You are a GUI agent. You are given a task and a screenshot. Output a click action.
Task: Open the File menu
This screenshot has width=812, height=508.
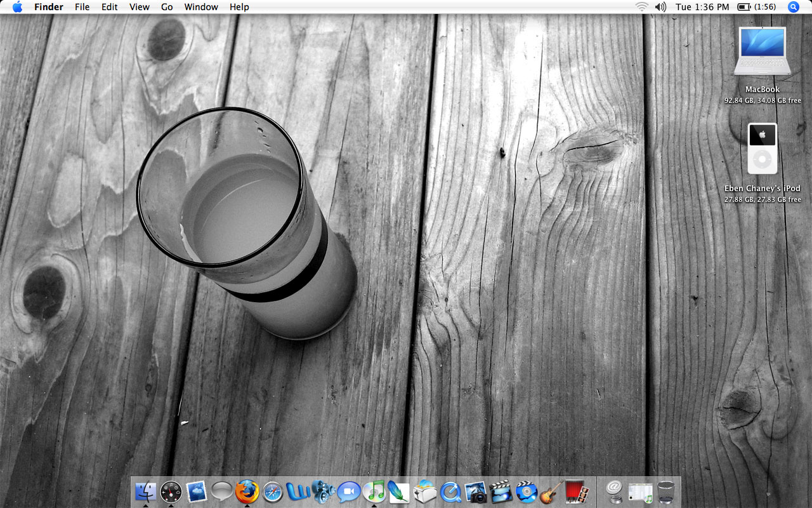point(82,7)
